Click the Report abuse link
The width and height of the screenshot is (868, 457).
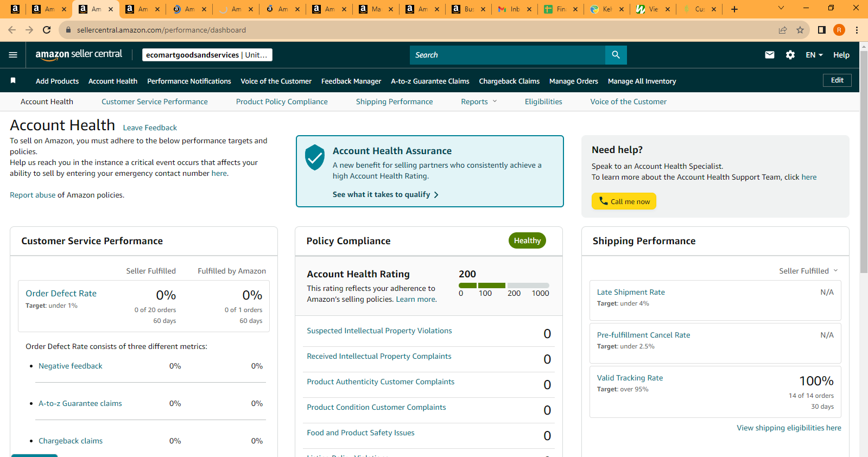(33, 195)
